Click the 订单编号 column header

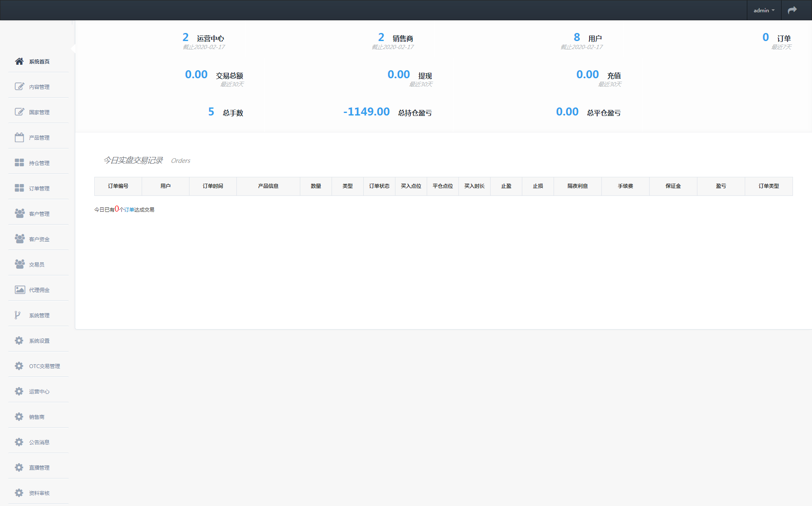pyautogui.click(x=118, y=186)
